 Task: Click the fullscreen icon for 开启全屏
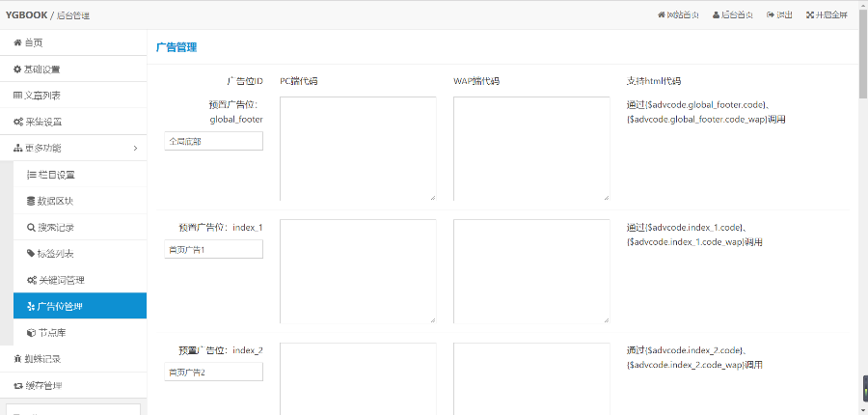(x=810, y=15)
